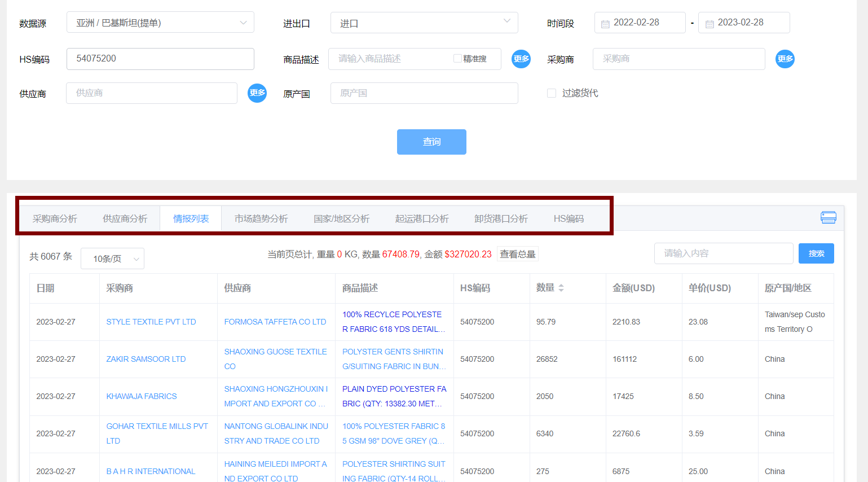This screenshot has height=482, width=868.
Task: Click the calendar icon in end date field
Action: click(x=710, y=24)
